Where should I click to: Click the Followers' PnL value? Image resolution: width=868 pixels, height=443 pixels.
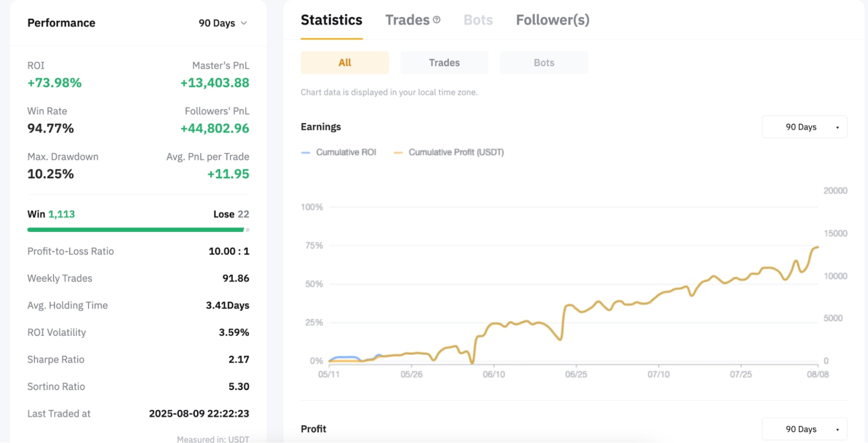click(x=214, y=128)
